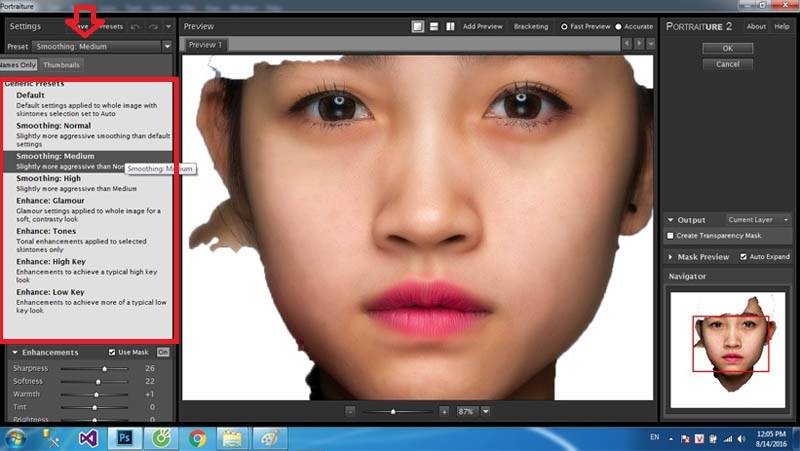800x451 pixels.
Task: Go to previous preview tab arrow
Action: click(x=627, y=44)
